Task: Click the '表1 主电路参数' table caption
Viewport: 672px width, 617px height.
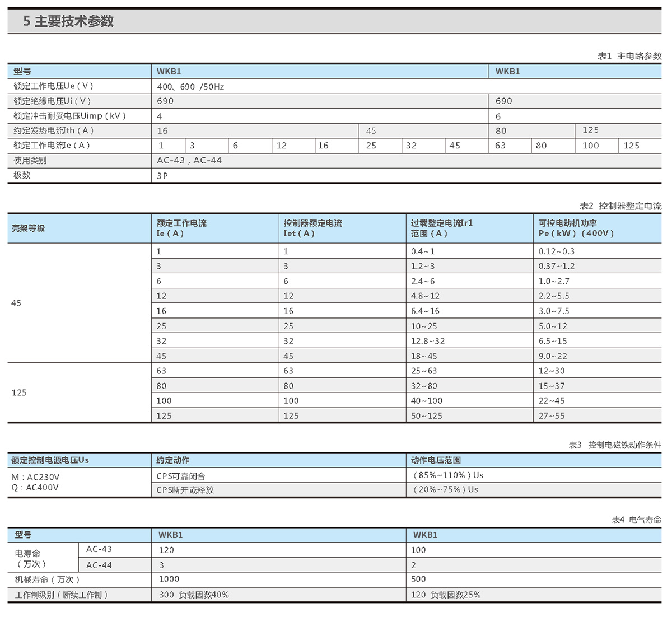Action: (629, 56)
